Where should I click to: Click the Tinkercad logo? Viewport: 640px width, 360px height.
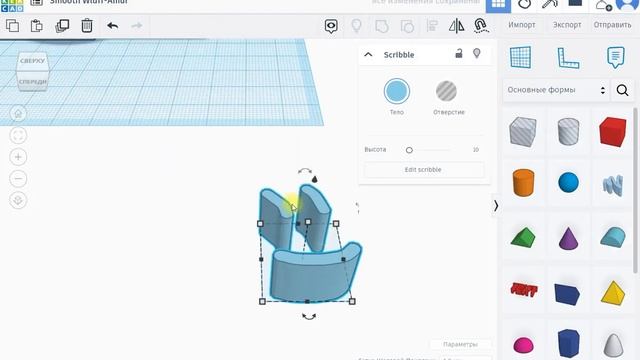(x=12, y=5)
